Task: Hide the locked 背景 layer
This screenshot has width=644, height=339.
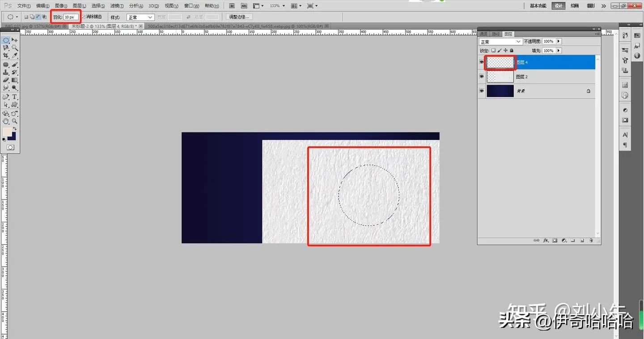Action: [x=482, y=91]
